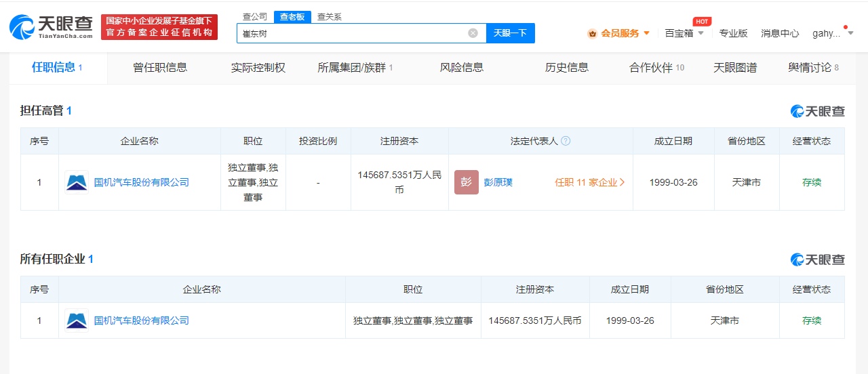Open the 专业版 link
Image resolution: width=868 pixels, height=374 pixels.
[733, 33]
